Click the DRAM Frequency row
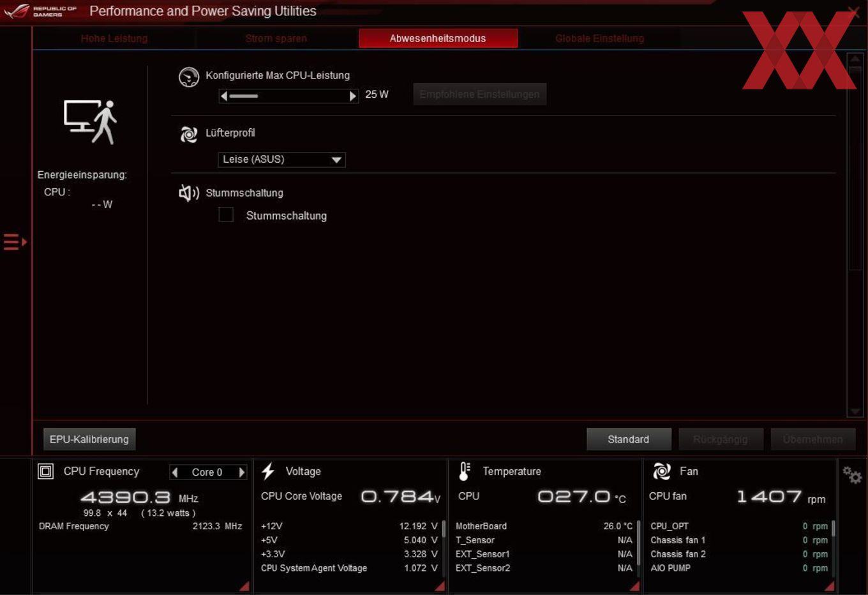Screen dimensions: 868x595 pos(140,526)
